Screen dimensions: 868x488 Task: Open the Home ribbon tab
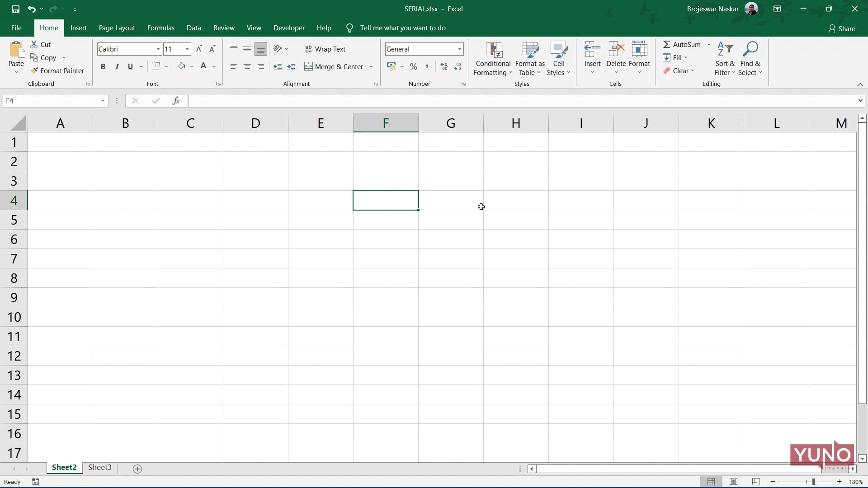(x=48, y=28)
